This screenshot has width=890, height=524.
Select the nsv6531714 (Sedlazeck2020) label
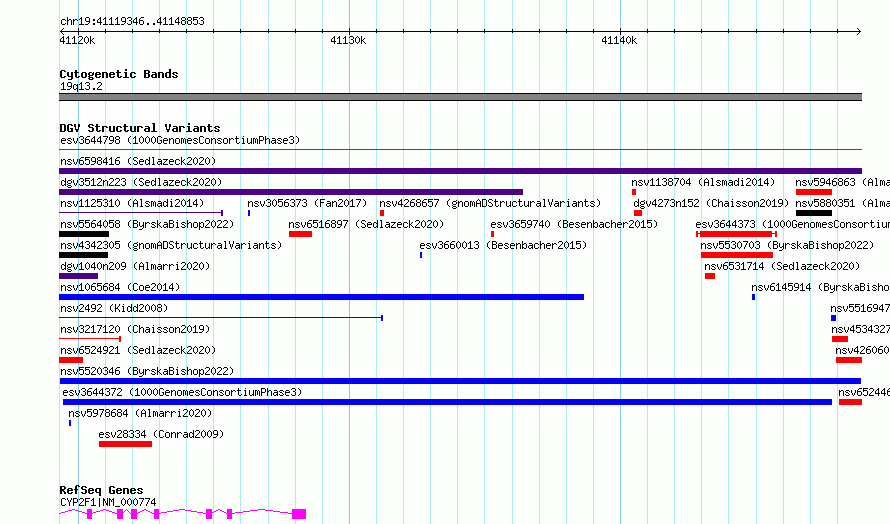782,266
